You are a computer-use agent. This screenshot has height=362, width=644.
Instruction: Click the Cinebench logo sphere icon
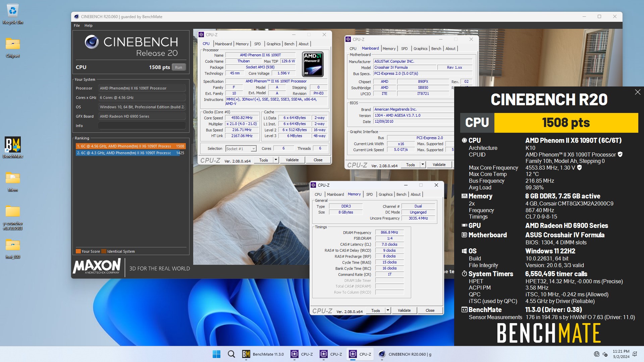tap(92, 42)
